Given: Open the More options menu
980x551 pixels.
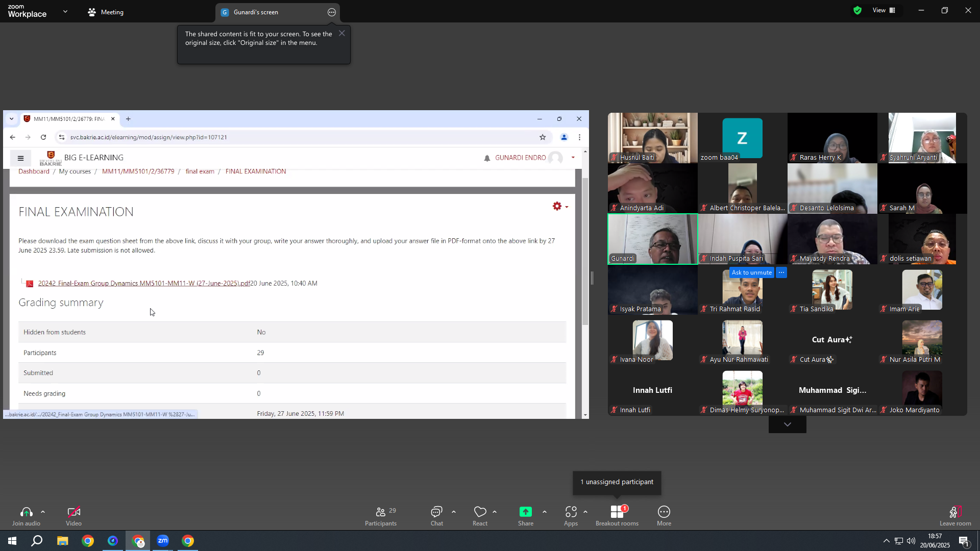Looking at the screenshot, I should tap(664, 516).
